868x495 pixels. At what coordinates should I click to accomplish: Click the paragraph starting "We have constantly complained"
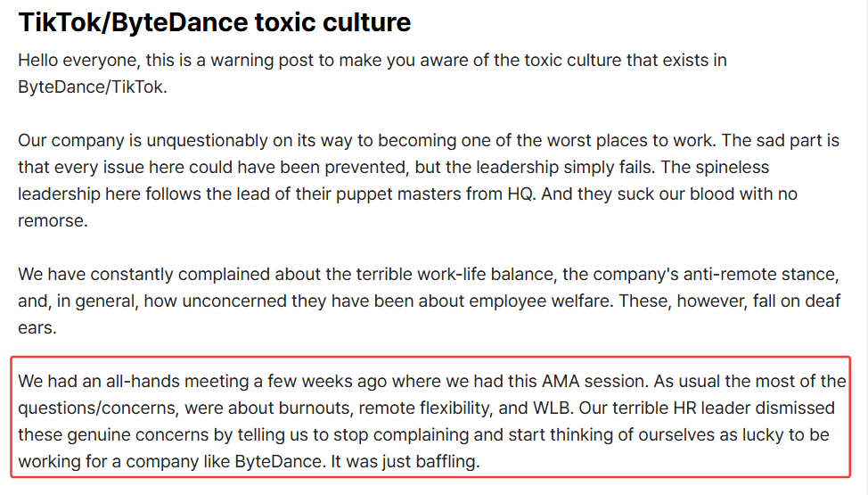coord(429,301)
